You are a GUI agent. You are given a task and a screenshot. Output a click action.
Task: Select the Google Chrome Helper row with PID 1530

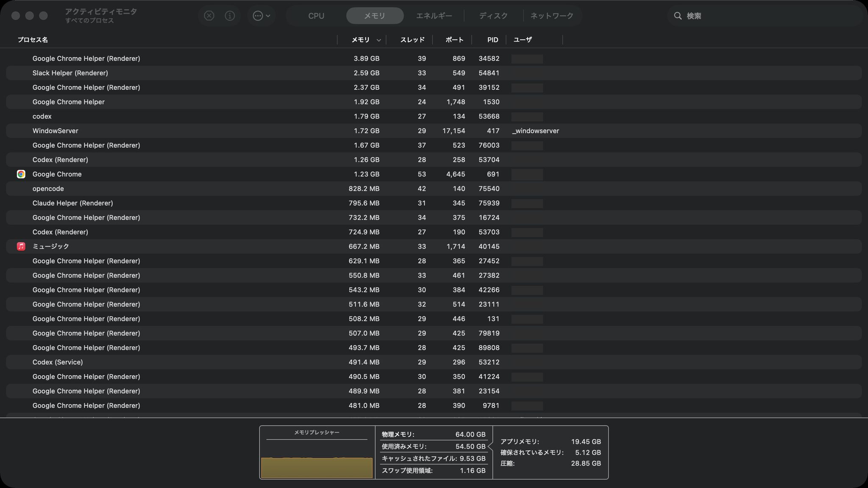[434, 102]
